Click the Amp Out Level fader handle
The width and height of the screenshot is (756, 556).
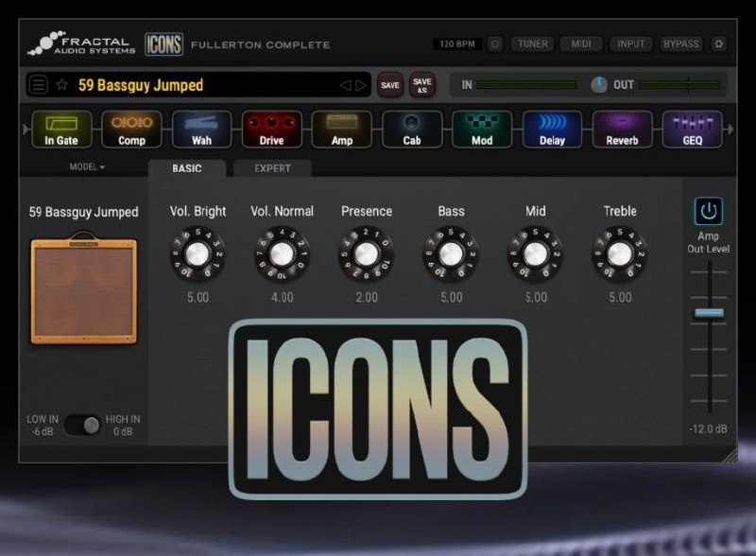point(710,313)
